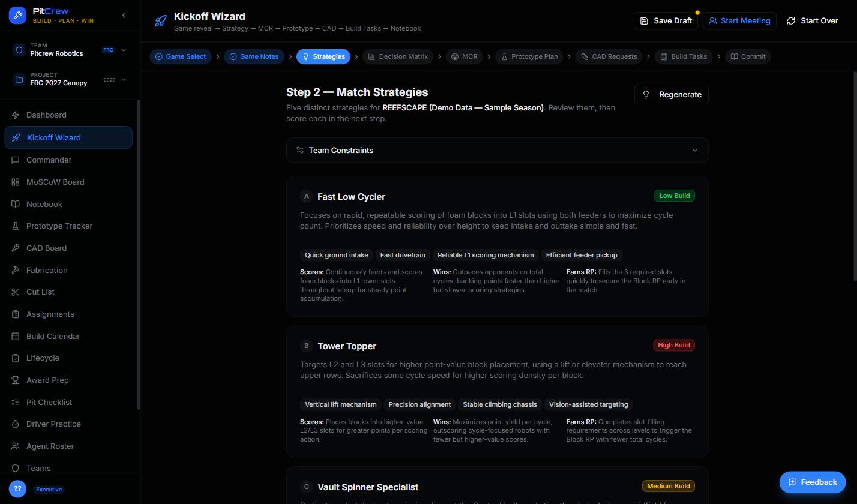Switch to the Game Notes step
Screen dimensions: 857x504
(254, 56)
